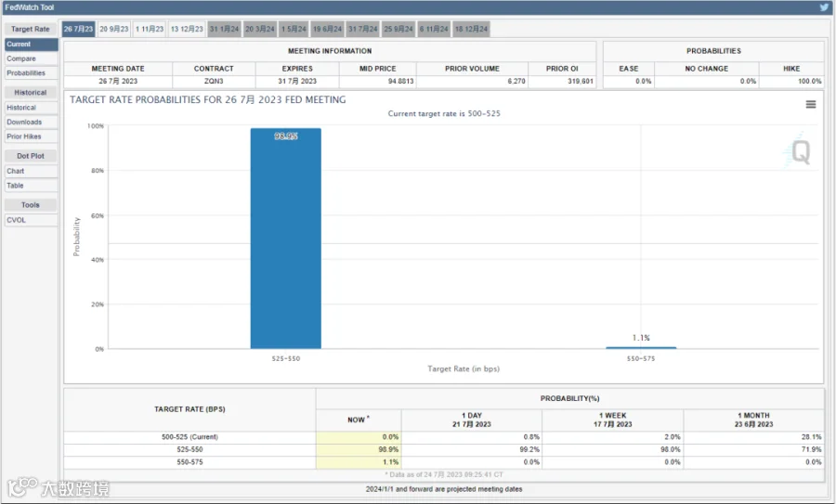Click the chart title text
The height and width of the screenshot is (504, 836).
point(207,99)
